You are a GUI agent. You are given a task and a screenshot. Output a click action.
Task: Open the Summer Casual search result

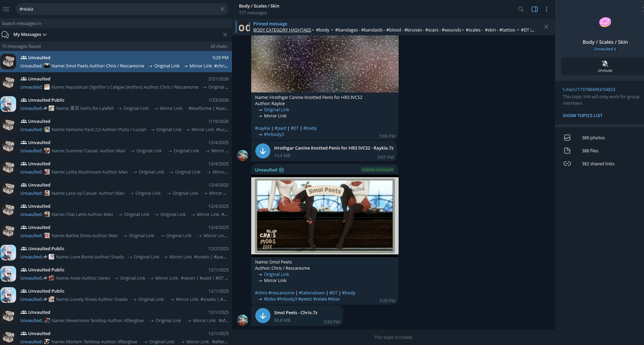[116, 147]
